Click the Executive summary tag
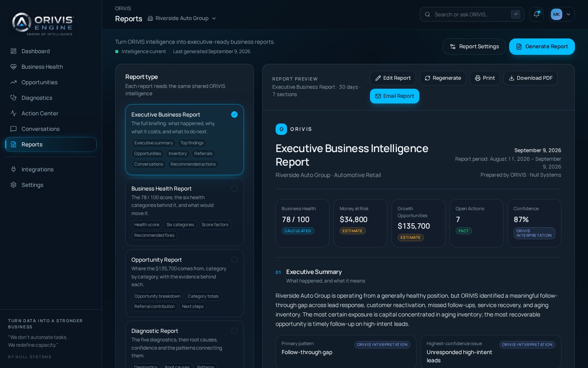This screenshot has height=368, width=588. tap(154, 143)
